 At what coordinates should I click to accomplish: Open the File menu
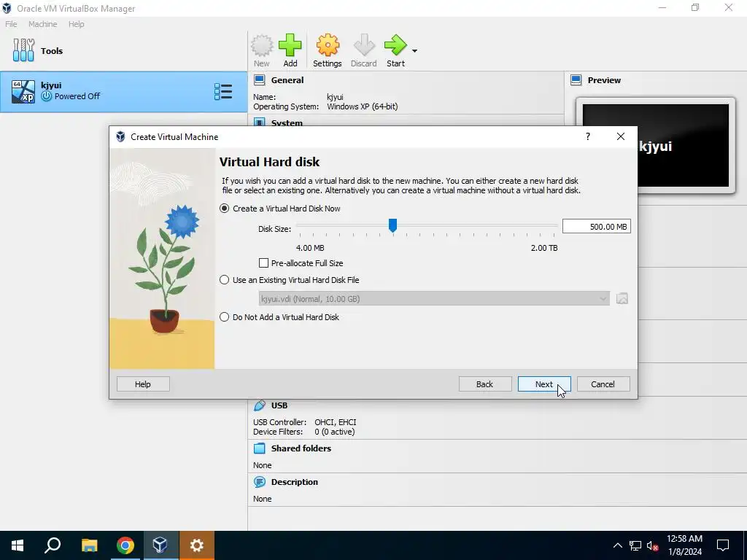(x=11, y=24)
